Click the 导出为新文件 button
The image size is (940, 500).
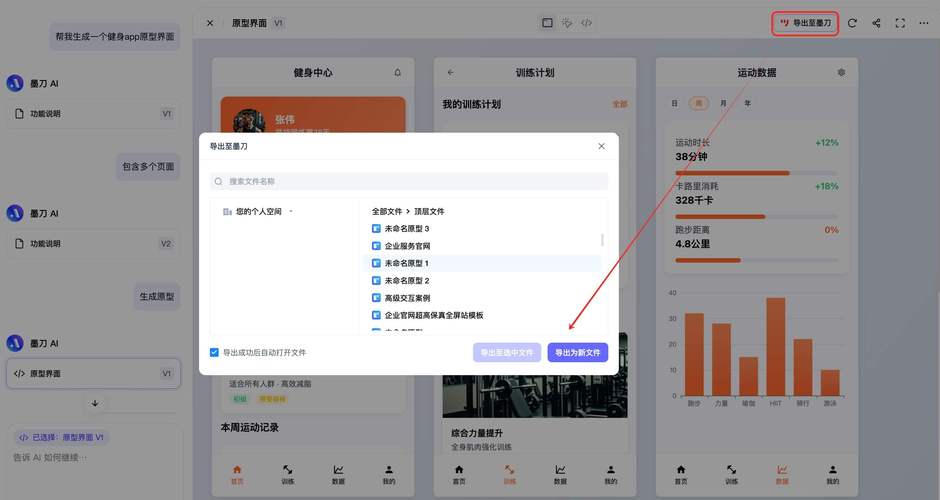click(x=577, y=353)
